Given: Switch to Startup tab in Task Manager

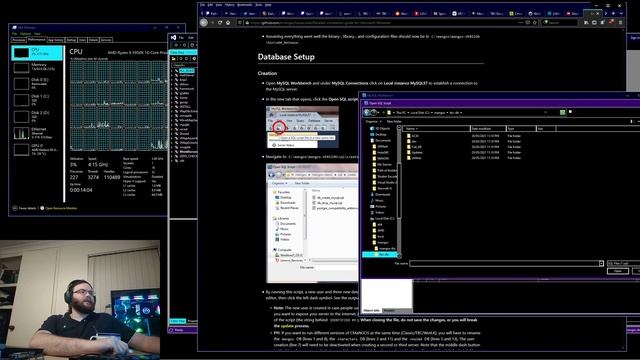Looking at the screenshot, I should (x=71, y=40).
